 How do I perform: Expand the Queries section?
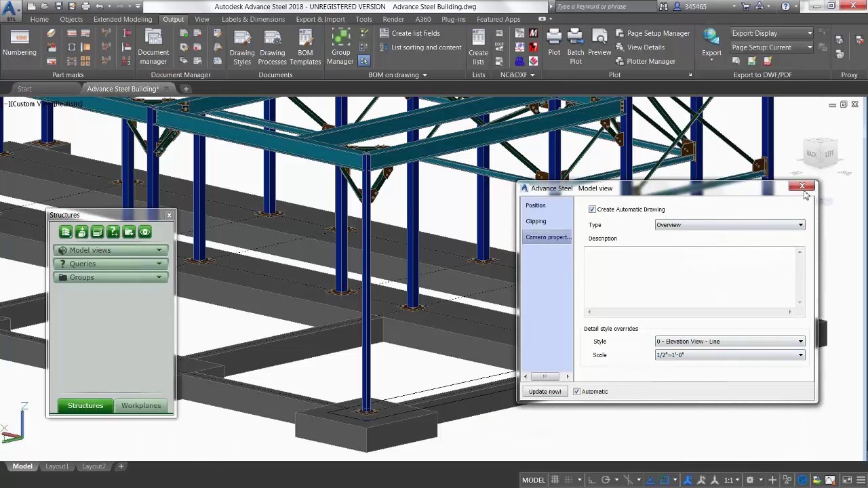[x=111, y=264]
